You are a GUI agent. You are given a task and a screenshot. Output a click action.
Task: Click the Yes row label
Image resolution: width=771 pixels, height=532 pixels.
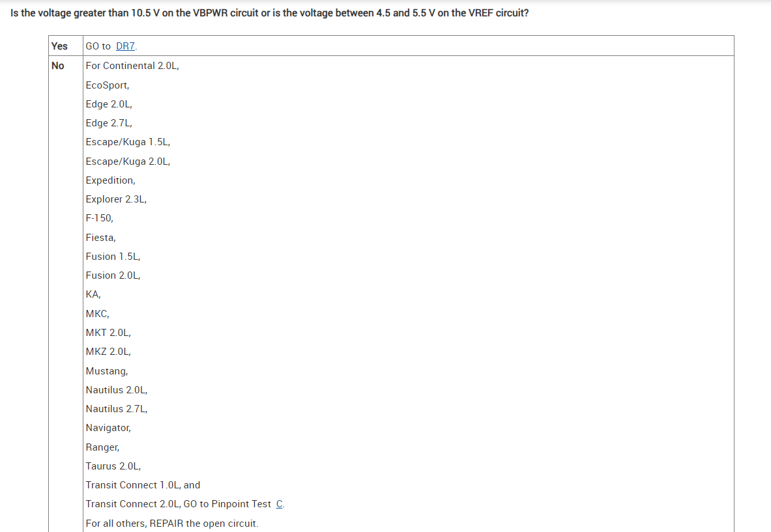[59, 46]
